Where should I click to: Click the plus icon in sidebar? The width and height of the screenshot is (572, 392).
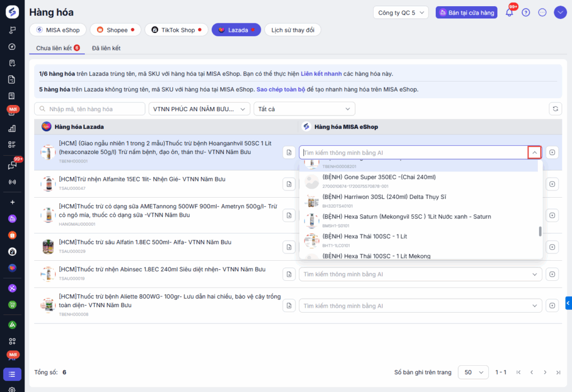[x=12, y=202]
